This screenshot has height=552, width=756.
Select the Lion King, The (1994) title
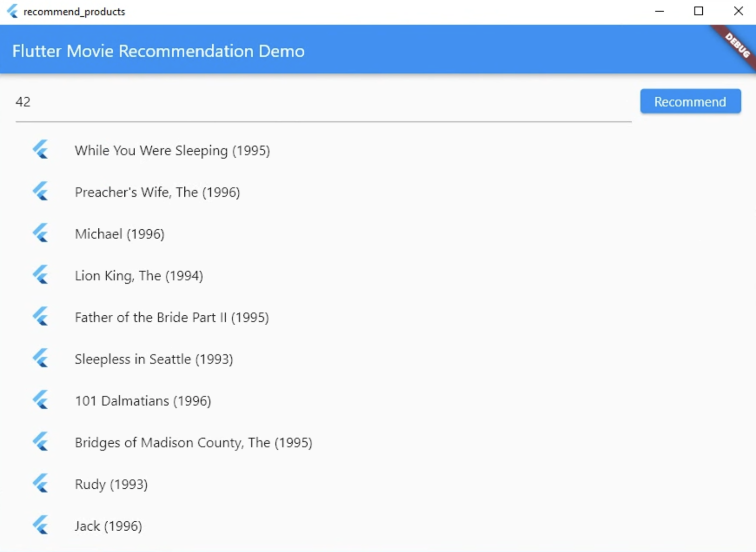coord(139,276)
